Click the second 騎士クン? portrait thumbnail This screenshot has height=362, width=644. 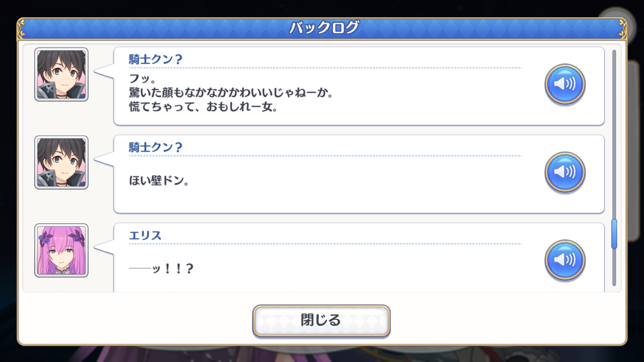click(61, 163)
